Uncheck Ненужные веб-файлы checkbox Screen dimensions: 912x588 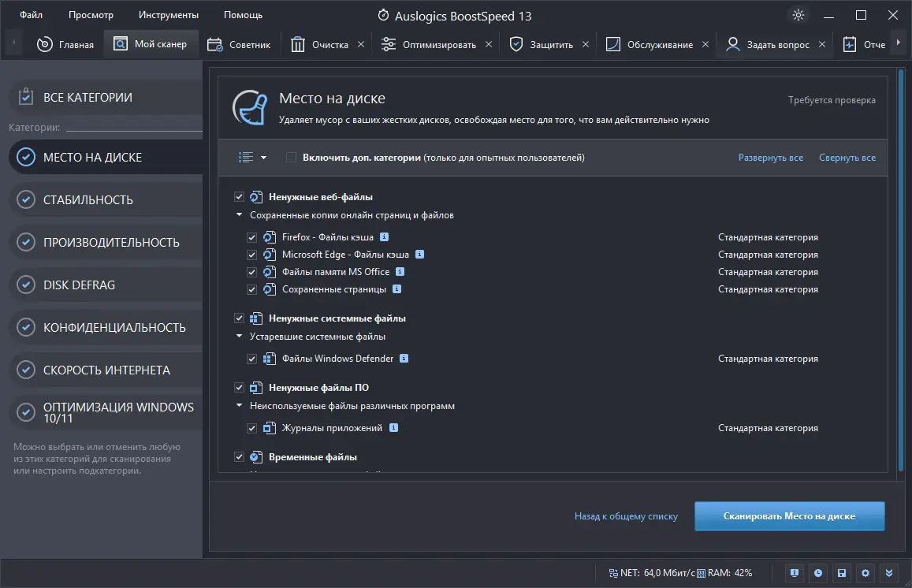coord(239,196)
